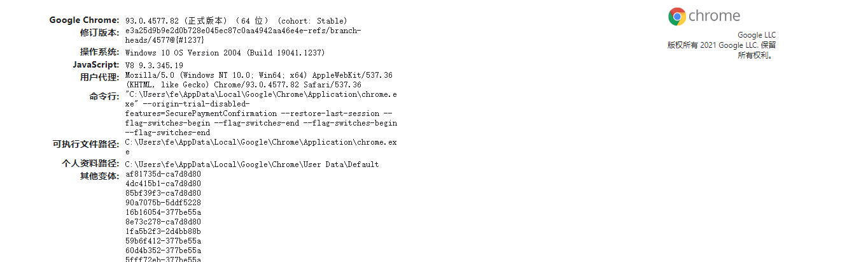The height and width of the screenshot is (262, 868).
Task: Click the 2021 copyright notice text
Action: [x=721, y=45]
